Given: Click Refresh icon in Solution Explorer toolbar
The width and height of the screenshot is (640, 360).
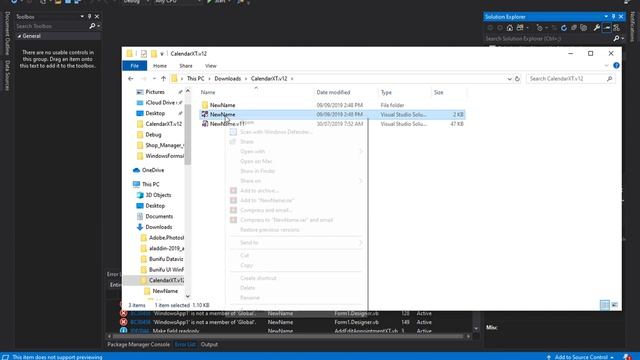Looking at the screenshot, I should [x=564, y=28].
